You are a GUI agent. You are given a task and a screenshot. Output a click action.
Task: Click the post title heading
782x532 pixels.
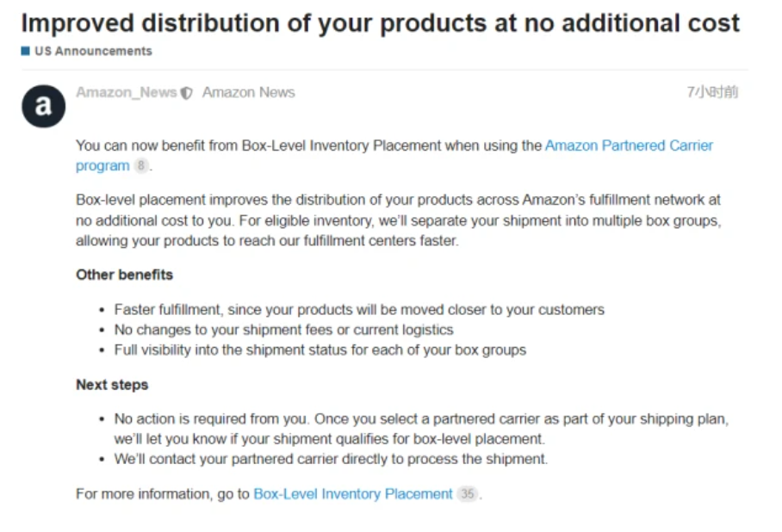click(x=380, y=23)
